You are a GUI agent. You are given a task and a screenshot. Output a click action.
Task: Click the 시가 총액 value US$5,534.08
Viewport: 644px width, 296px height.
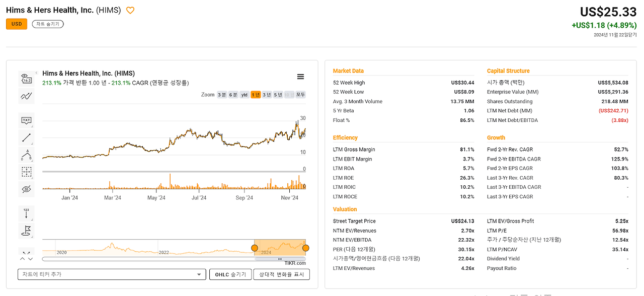[x=613, y=83]
